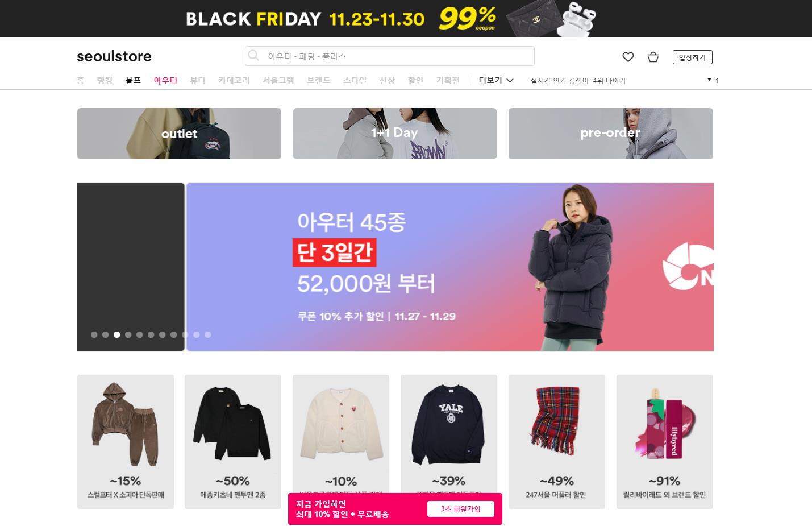Open the 랭킹 menu tab

105,80
